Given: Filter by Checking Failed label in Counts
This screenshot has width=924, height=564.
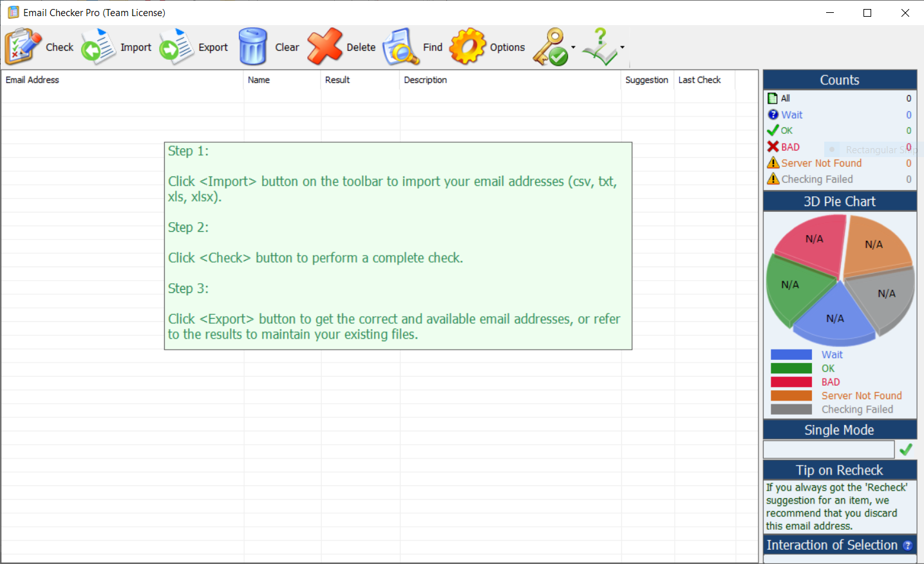Looking at the screenshot, I should coord(817,179).
